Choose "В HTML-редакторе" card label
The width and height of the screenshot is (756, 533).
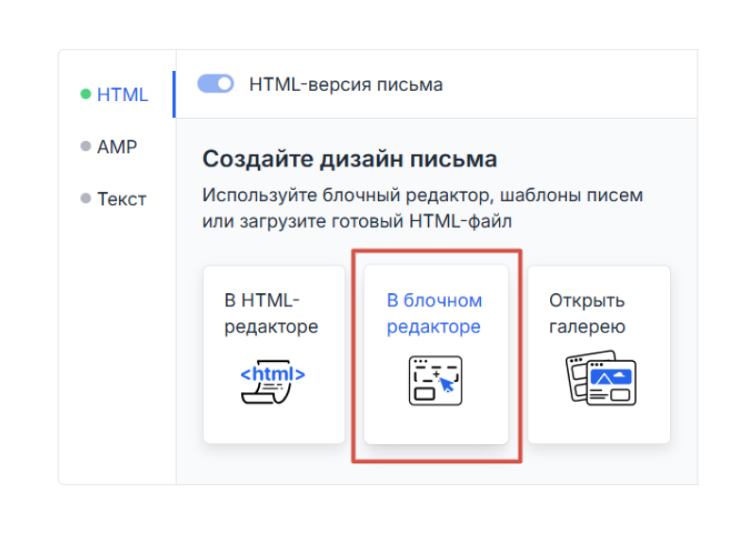point(271,314)
